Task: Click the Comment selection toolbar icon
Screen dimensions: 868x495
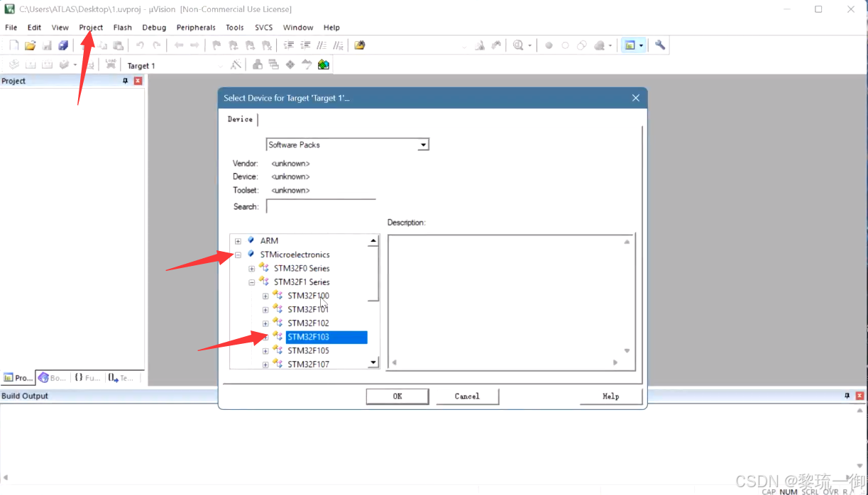Action: point(322,45)
